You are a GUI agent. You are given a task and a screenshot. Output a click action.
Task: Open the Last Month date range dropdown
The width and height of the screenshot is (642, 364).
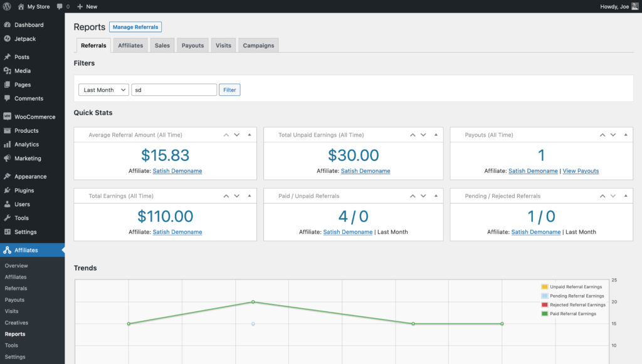pos(103,90)
